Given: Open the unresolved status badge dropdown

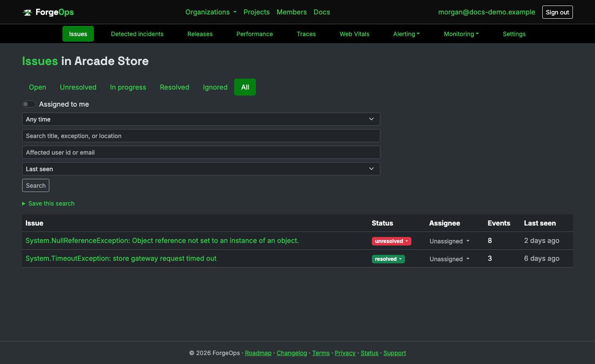Looking at the screenshot, I should click(391, 241).
